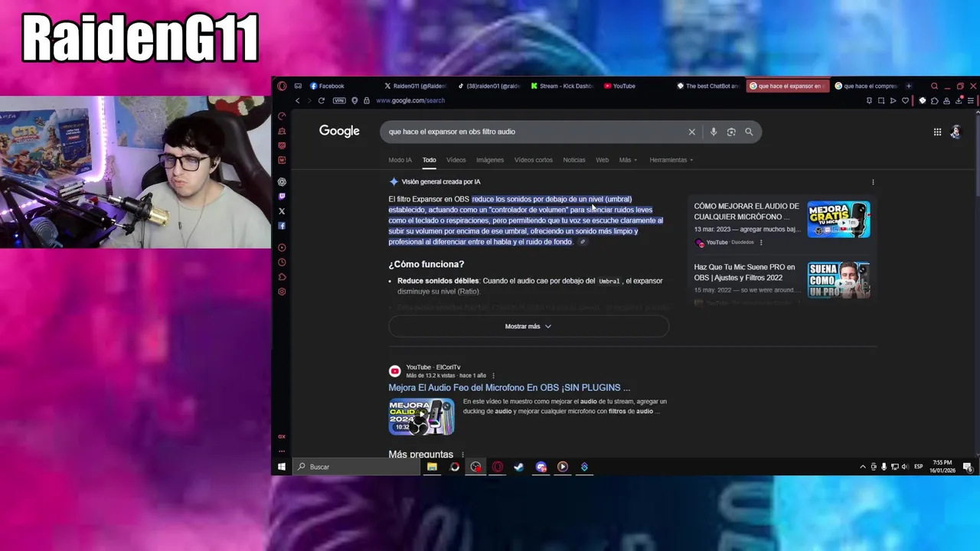Click the AI overview source link icon
This screenshot has width=980, height=551.
click(583, 242)
